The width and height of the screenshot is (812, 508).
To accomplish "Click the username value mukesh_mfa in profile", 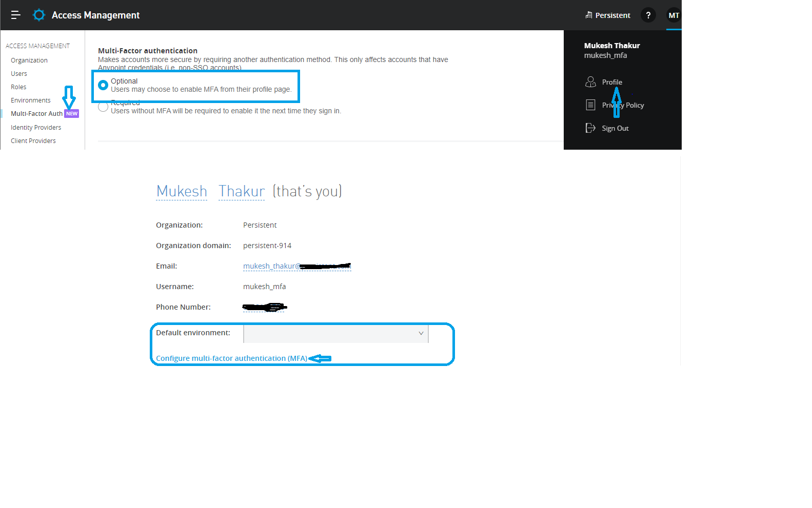I will (265, 287).
